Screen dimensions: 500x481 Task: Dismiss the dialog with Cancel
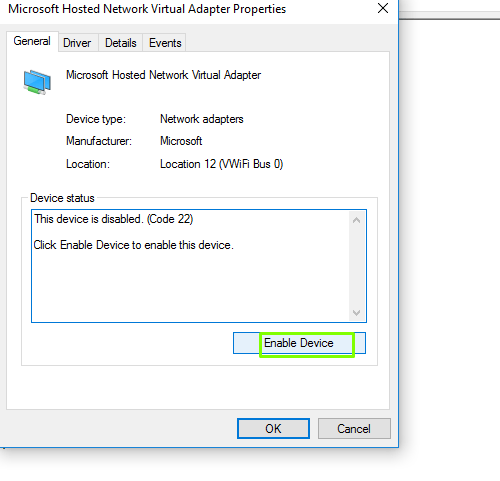pos(354,428)
